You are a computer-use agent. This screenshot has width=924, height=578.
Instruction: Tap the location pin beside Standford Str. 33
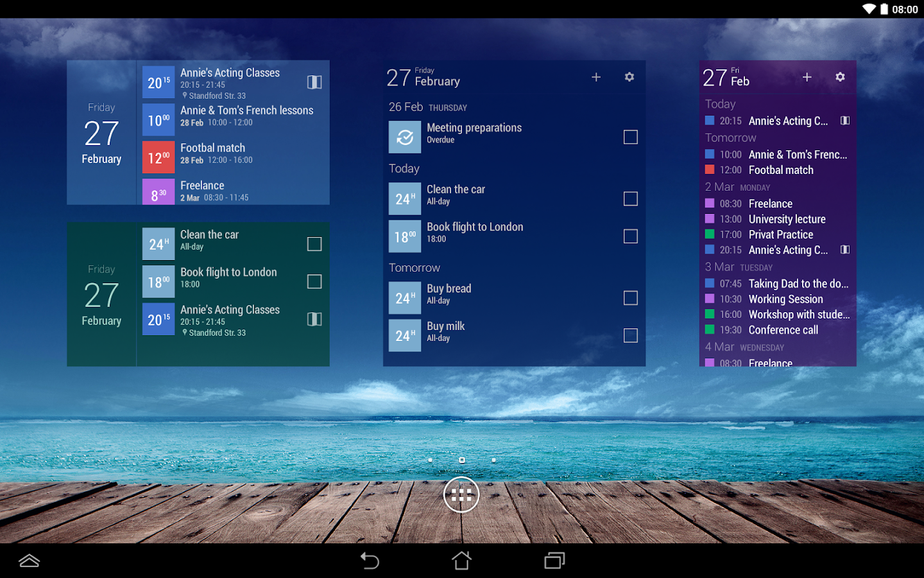point(184,95)
